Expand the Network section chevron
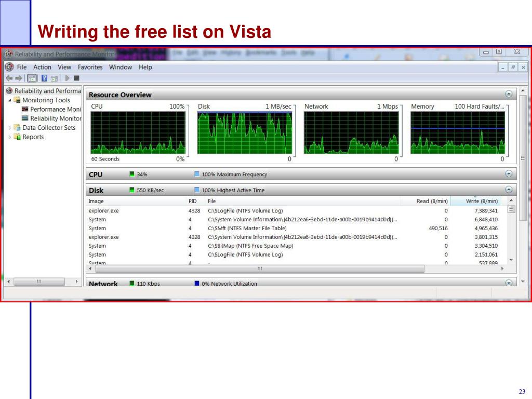Screen dimensions: 532x399 click(x=509, y=283)
